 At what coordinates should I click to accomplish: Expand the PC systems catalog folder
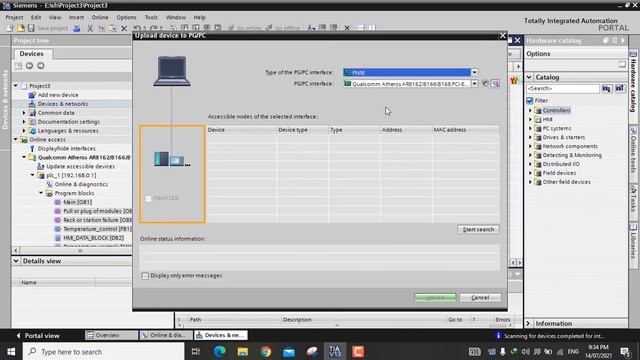pos(530,129)
